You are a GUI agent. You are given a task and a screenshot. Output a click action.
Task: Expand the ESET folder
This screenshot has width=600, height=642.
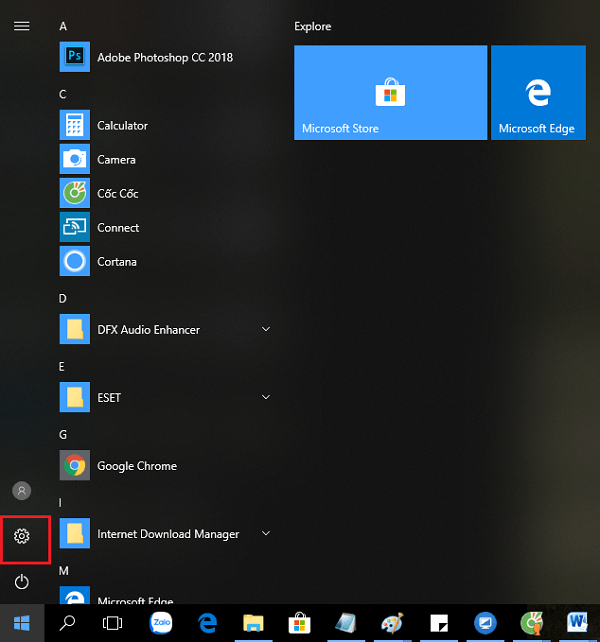[266, 398]
